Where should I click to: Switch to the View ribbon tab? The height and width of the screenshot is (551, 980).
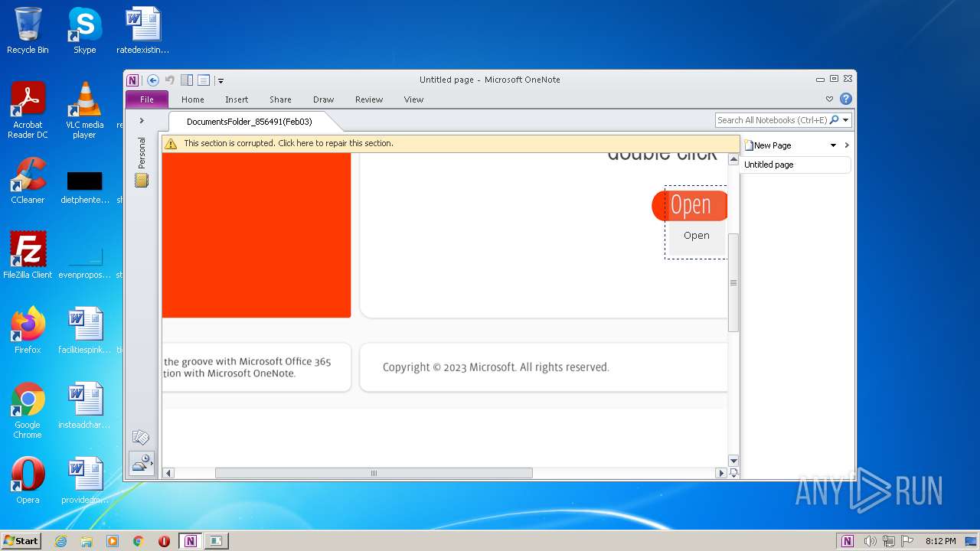(413, 99)
